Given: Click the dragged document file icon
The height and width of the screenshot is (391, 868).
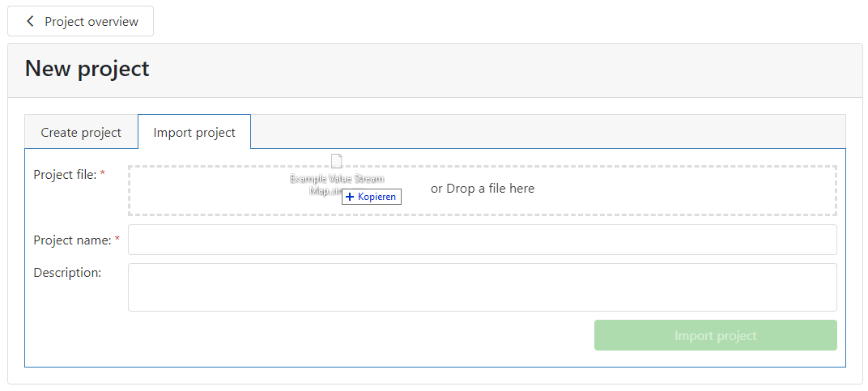Looking at the screenshot, I should pos(337,161).
